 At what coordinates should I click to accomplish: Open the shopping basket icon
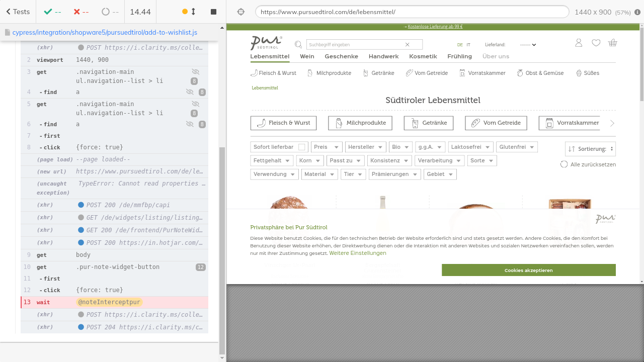tap(612, 43)
